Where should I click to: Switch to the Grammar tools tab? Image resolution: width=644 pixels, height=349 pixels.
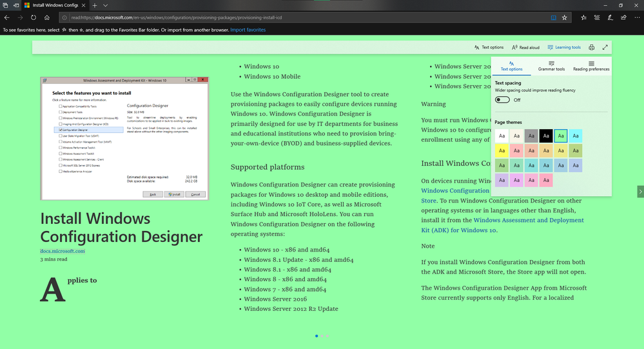(x=551, y=66)
